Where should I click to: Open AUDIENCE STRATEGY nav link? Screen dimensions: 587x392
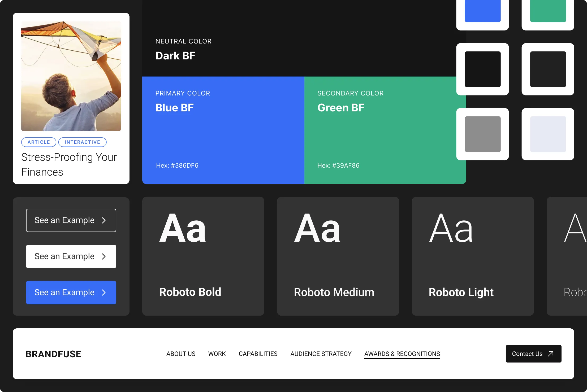321,354
